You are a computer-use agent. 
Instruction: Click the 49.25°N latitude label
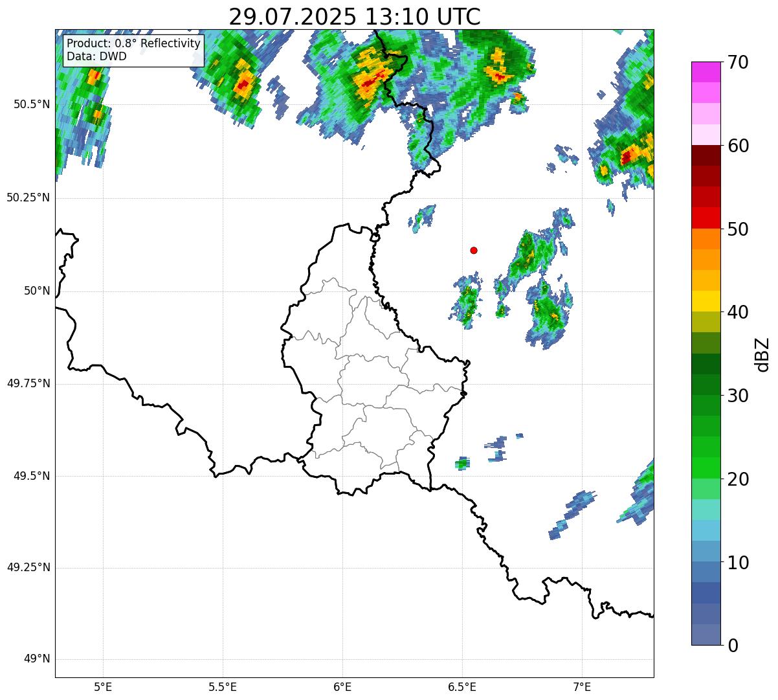point(28,568)
